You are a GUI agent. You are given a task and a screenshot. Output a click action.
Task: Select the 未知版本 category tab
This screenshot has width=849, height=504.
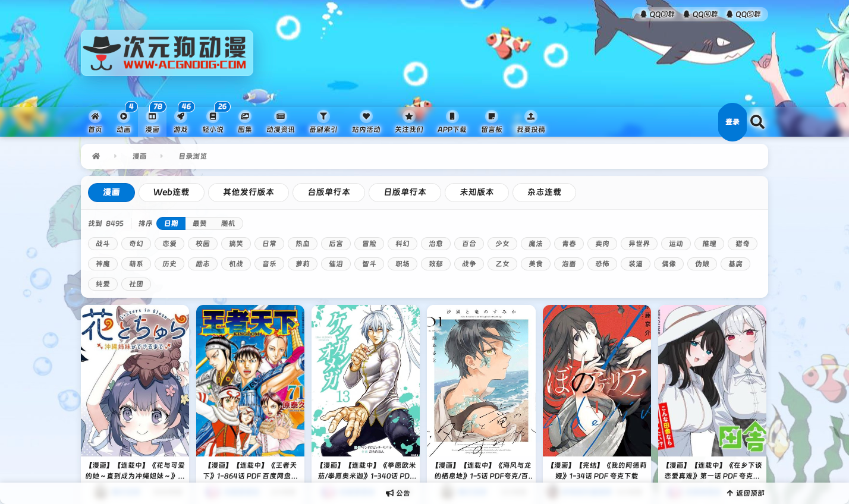[477, 193]
